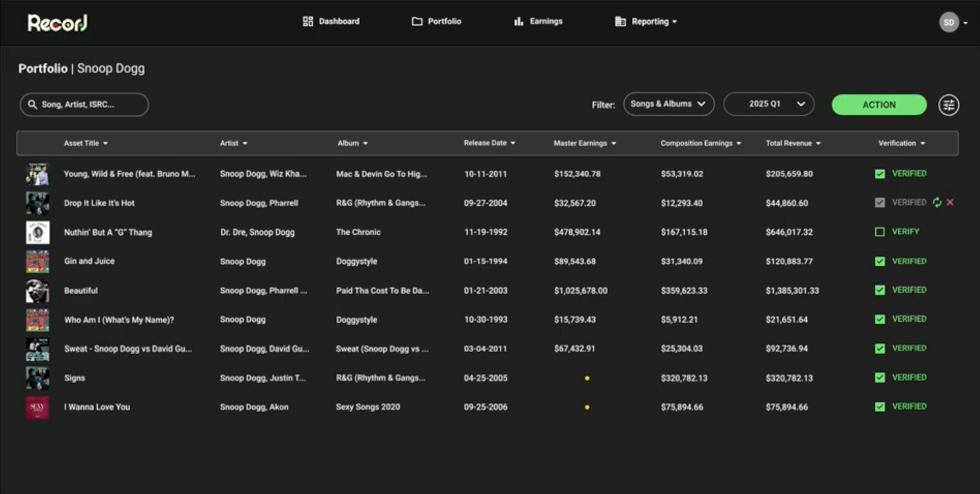
Task: Sort by Verification column
Action: (901, 143)
